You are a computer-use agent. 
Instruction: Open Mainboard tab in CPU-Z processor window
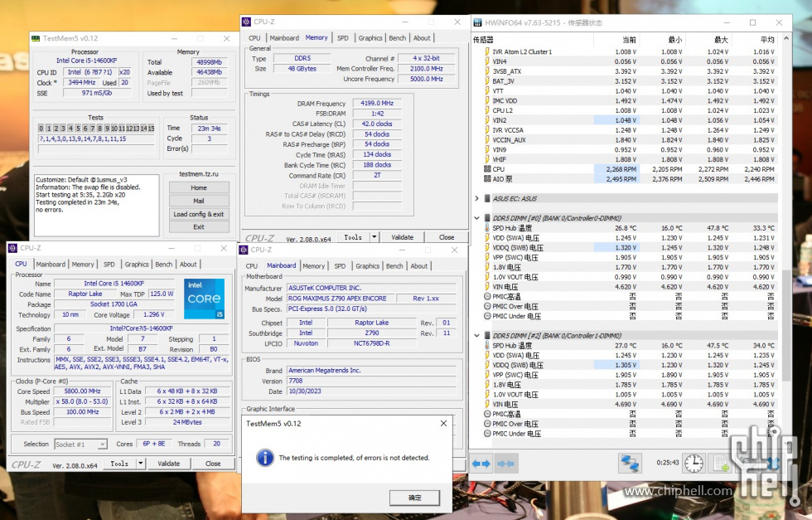pos(51,265)
